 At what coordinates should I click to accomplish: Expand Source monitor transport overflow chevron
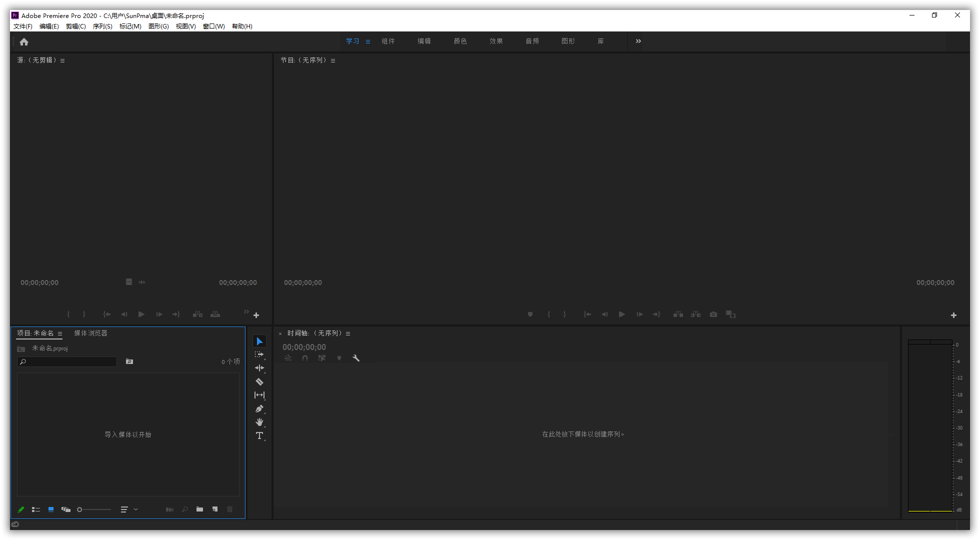(x=246, y=311)
